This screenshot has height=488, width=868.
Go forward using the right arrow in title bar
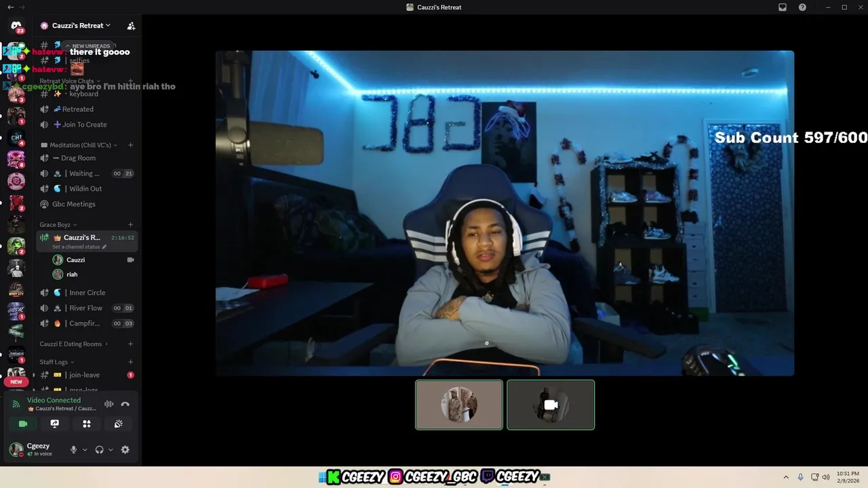(22, 7)
